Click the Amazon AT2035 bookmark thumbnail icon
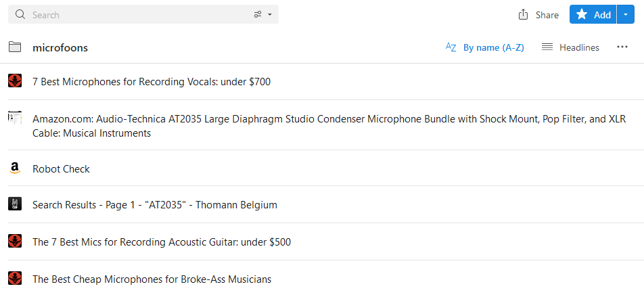The height and width of the screenshot is (297, 644). coord(15,118)
